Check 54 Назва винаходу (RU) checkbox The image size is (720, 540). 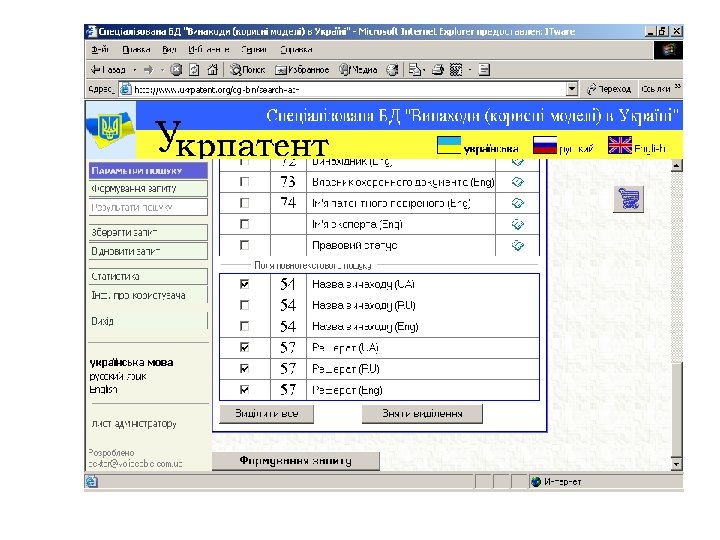[244, 305]
